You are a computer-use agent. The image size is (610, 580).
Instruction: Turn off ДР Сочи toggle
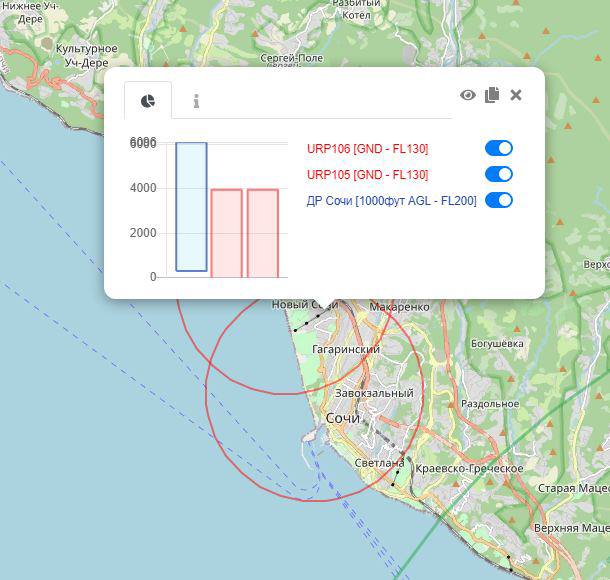pyautogui.click(x=499, y=200)
